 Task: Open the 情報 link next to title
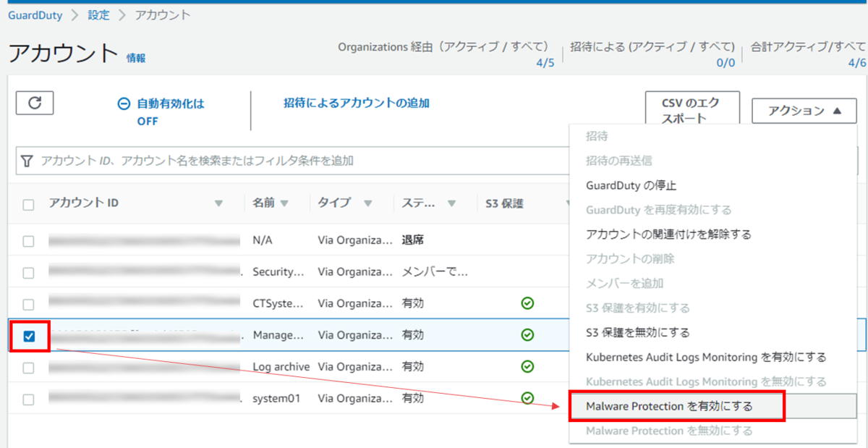coord(136,58)
